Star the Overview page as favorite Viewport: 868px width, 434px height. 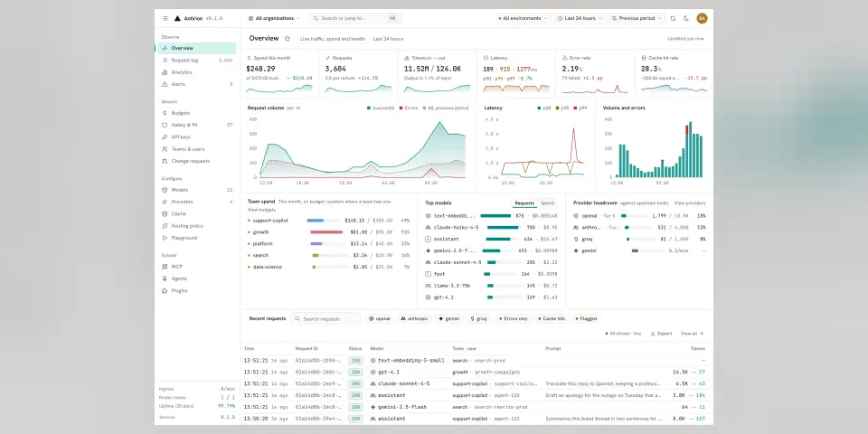point(288,39)
